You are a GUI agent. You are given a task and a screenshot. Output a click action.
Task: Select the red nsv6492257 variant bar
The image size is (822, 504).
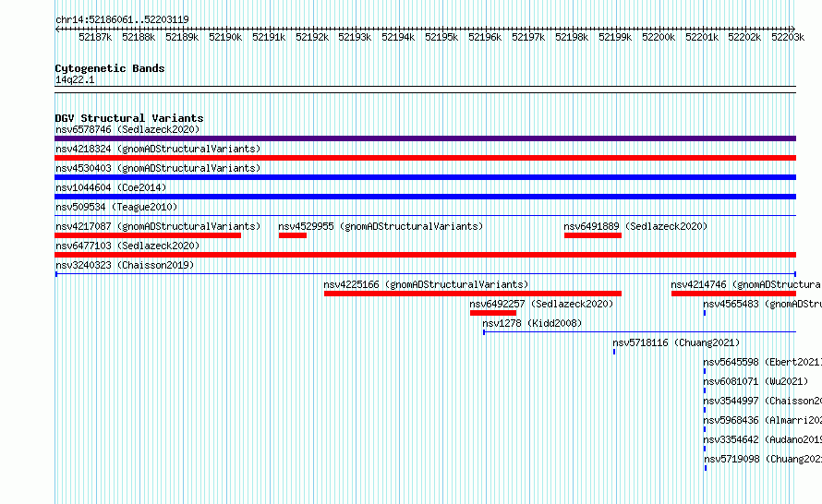(x=493, y=313)
